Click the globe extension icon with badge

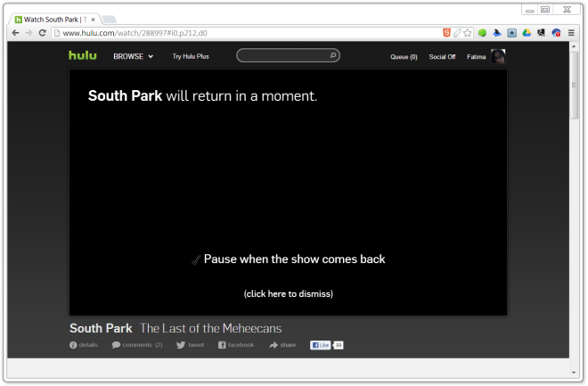(x=556, y=33)
